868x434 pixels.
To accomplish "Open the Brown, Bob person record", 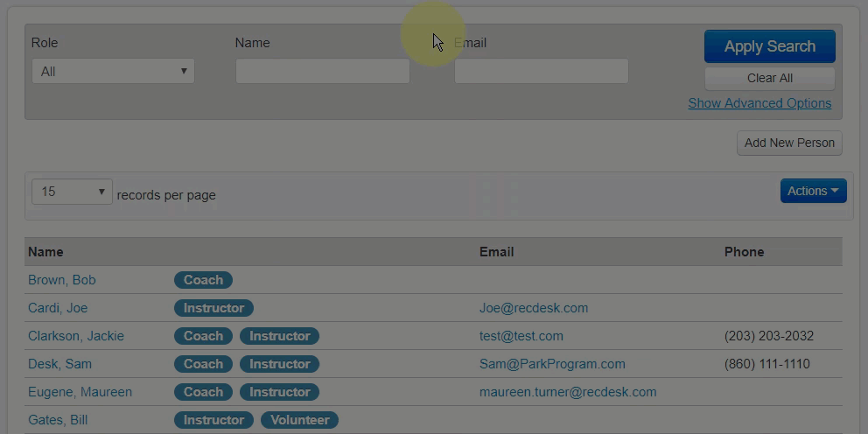I will 62,280.
